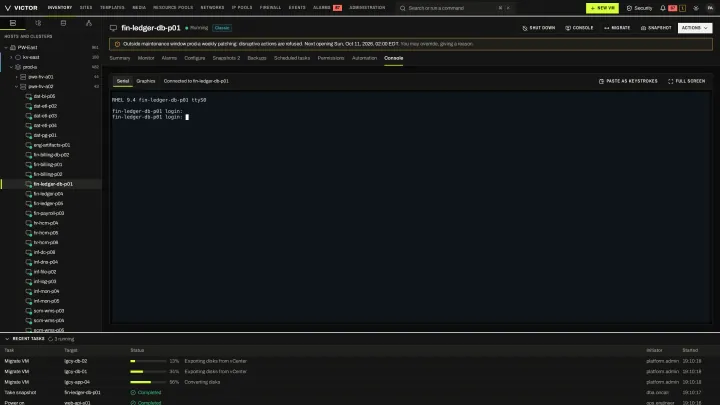
Task: Click inside the serial console terminal
Action: coord(411,208)
